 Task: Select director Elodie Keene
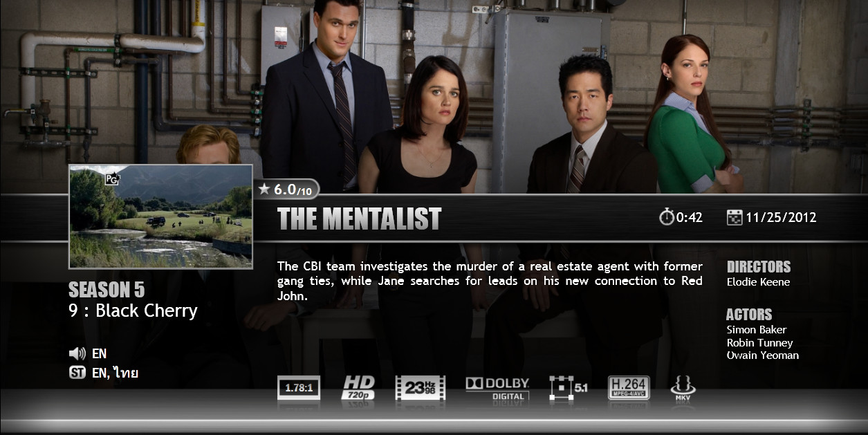point(758,281)
